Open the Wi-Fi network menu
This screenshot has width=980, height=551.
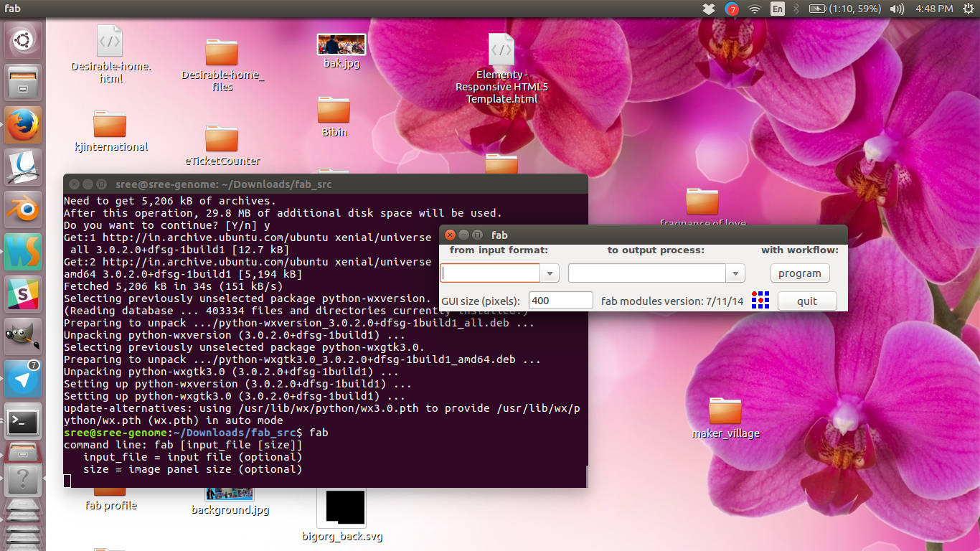point(754,9)
